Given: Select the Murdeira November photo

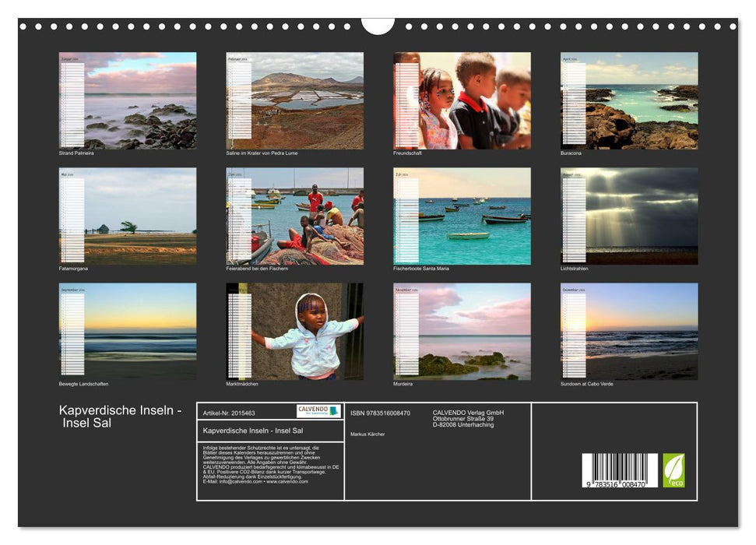Looking at the screenshot, I should [x=462, y=331].
